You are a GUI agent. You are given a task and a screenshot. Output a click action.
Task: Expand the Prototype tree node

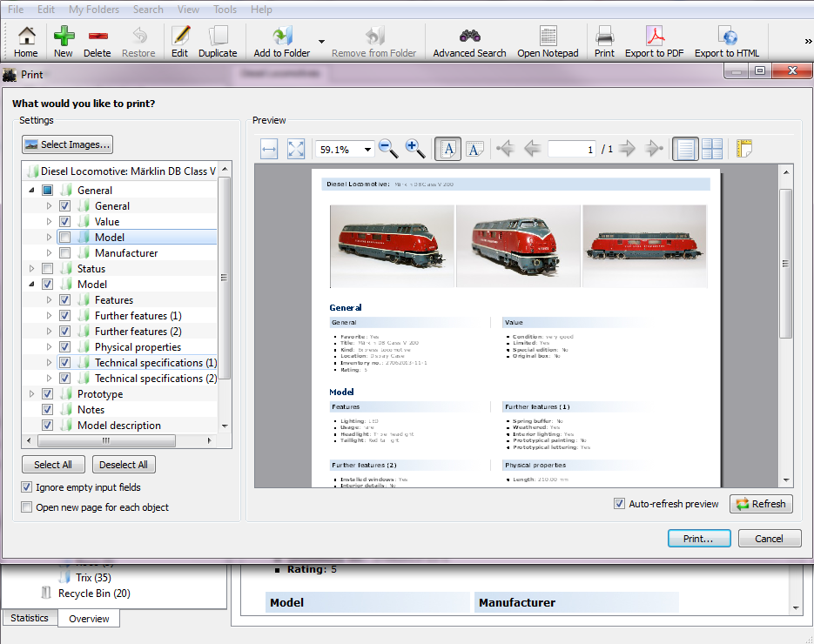(x=31, y=394)
